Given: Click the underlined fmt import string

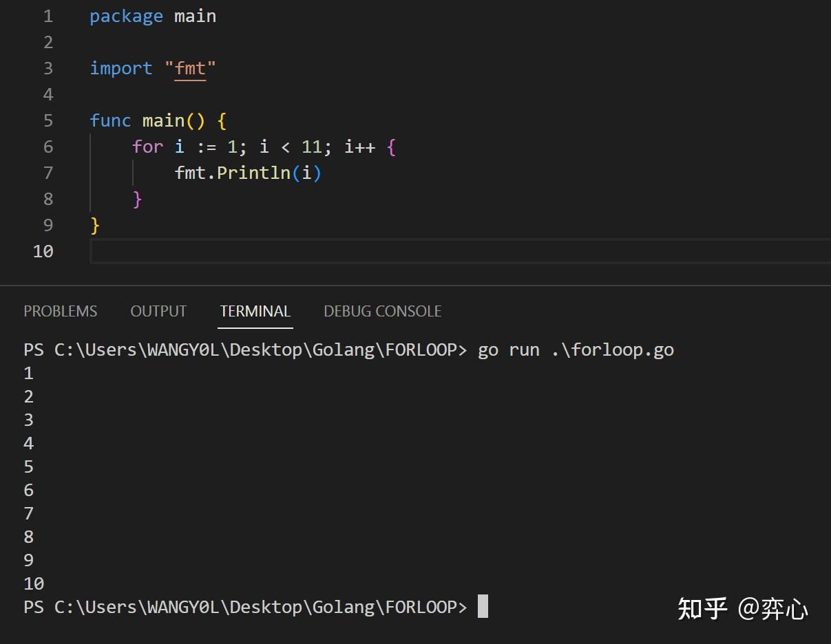Looking at the screenshot, I should [x=191, y=68].
